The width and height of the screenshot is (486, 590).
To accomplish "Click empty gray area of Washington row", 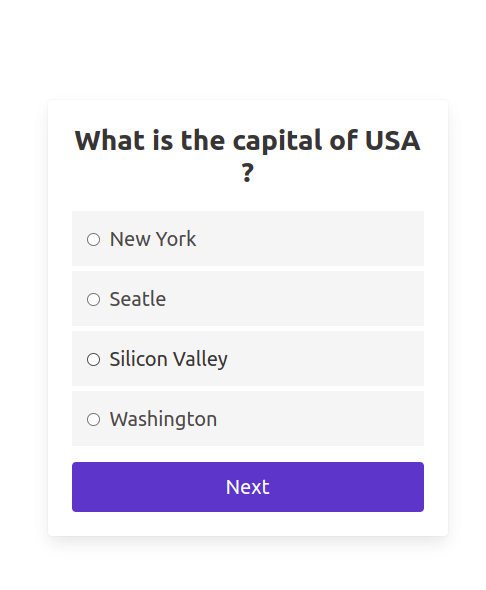I will click(x=320, y=419).
